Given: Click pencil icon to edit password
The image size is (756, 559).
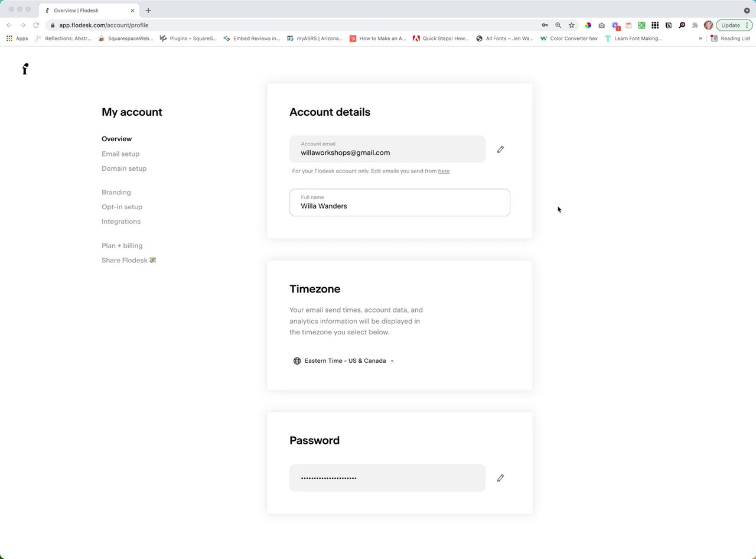Looking at the screenshot, I should [x=500, y=478].
